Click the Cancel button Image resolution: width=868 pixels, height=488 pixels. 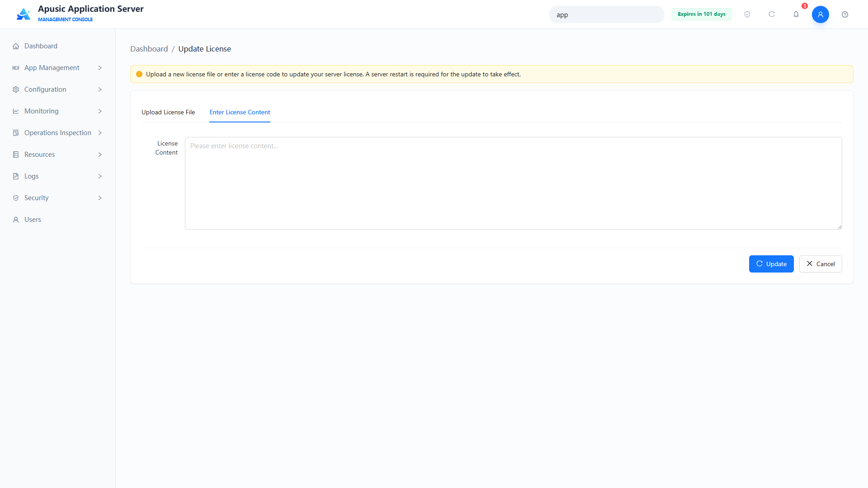click(821, 264)
